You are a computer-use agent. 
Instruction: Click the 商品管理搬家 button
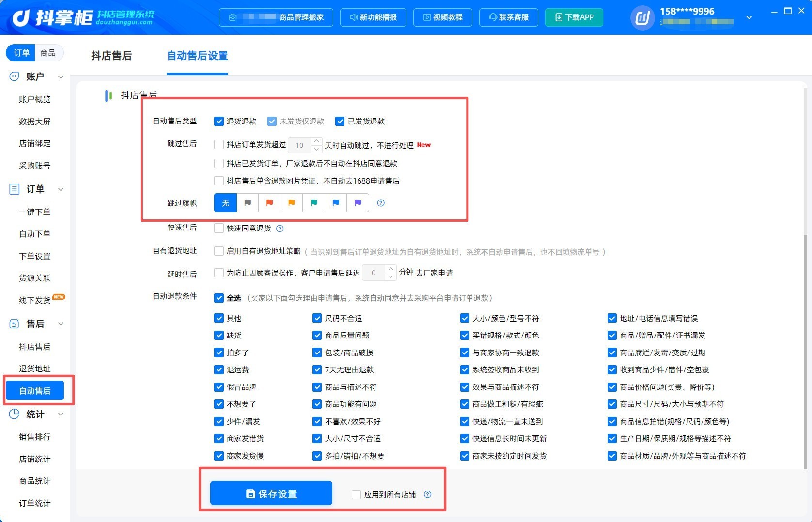pyautogui.click(x=276, y=17)
